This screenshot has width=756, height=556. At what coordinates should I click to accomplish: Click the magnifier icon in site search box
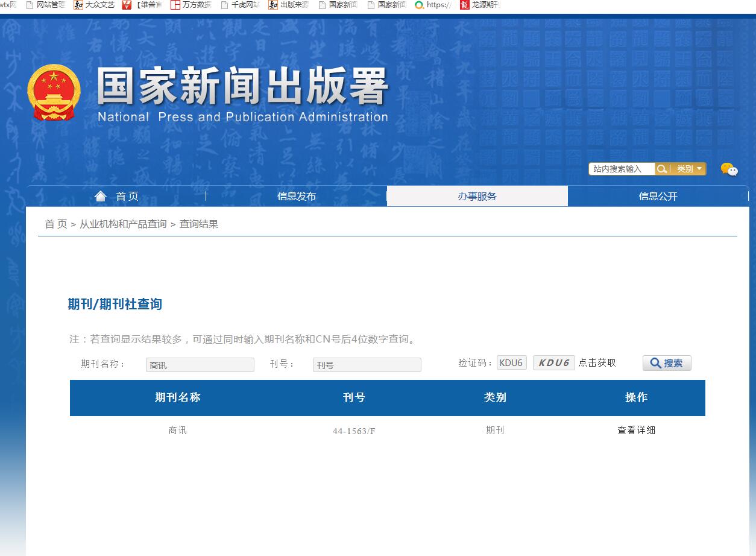(661, 169)
